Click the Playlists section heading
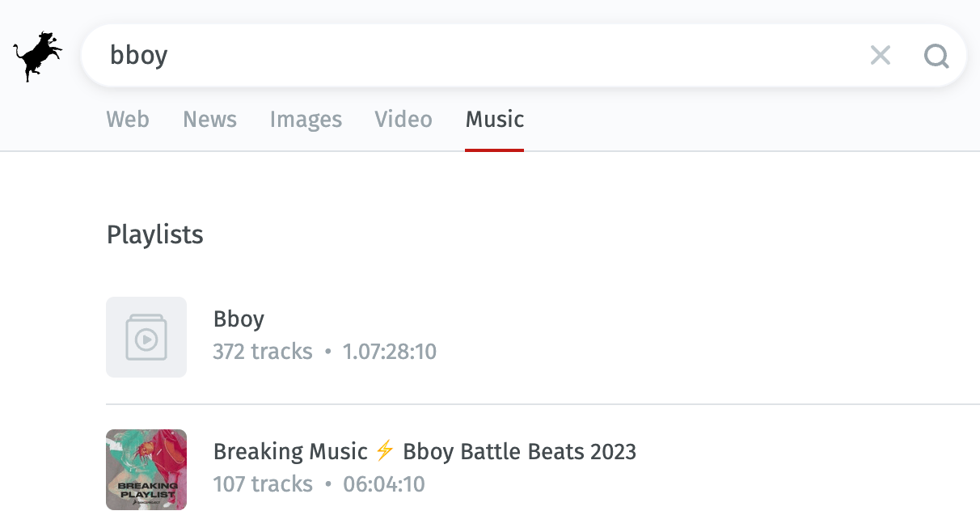Viewport: 980px width, 532px height. (154, 234)
